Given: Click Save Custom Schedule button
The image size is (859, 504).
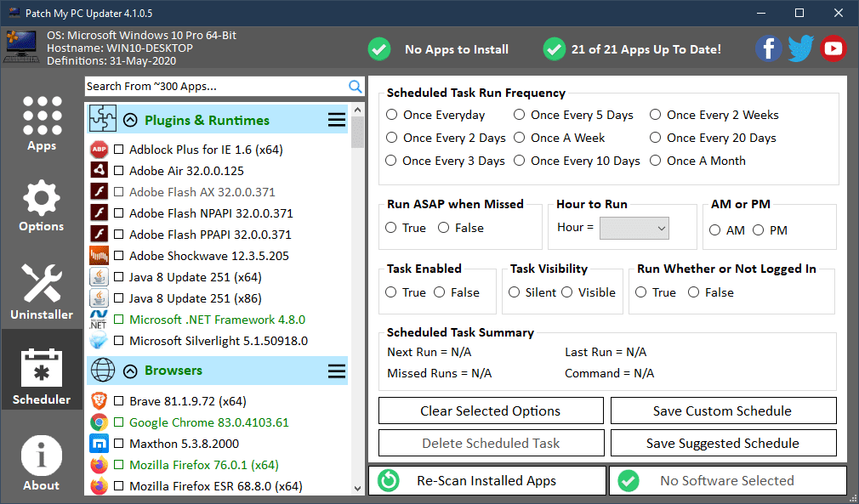Looking at the screenshot, I should [723, 411].
